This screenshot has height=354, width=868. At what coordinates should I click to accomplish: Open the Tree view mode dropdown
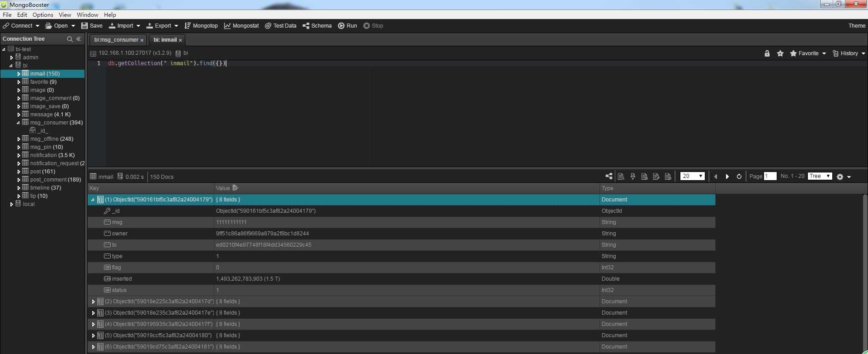click(820, 176)
